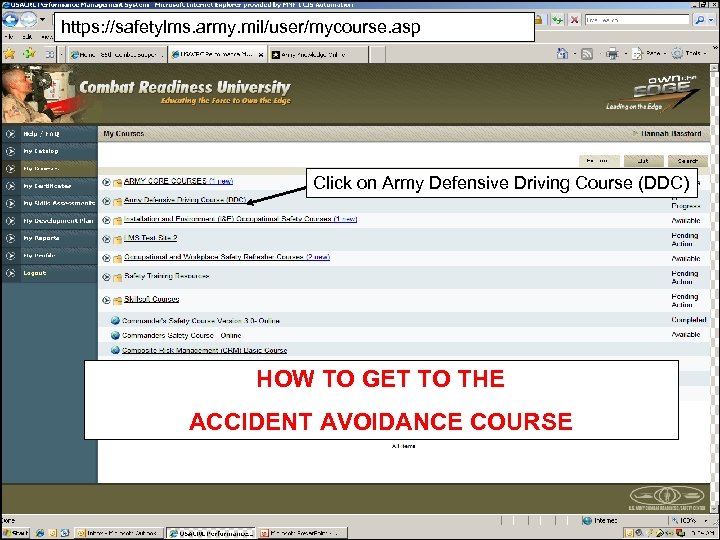Click inside the Live Search box
The image size is (720, 540).
[637, 20]
